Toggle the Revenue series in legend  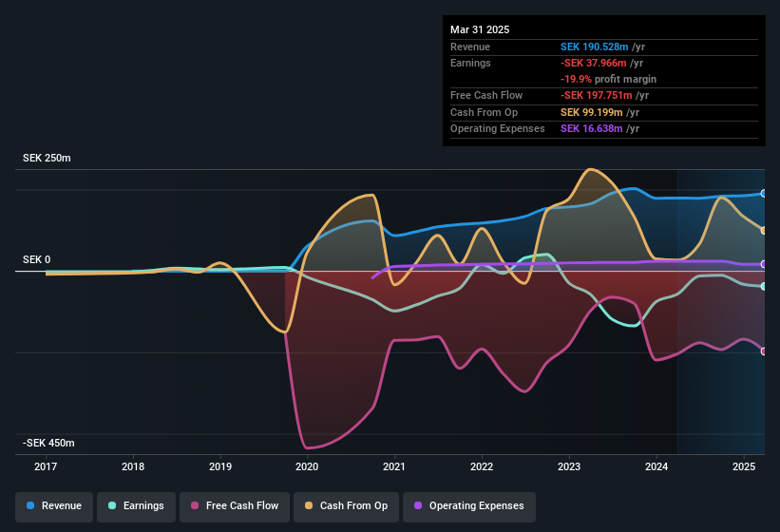coord(54,506)
